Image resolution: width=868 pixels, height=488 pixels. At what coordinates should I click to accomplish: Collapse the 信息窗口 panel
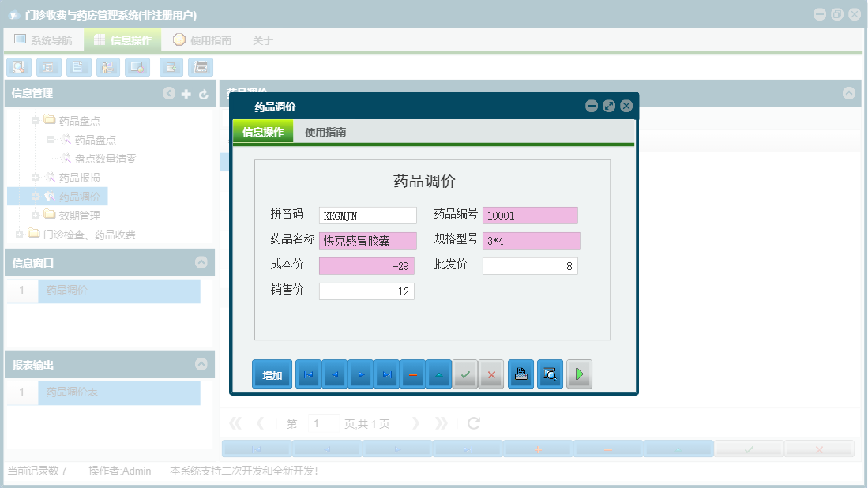[202, 261]
